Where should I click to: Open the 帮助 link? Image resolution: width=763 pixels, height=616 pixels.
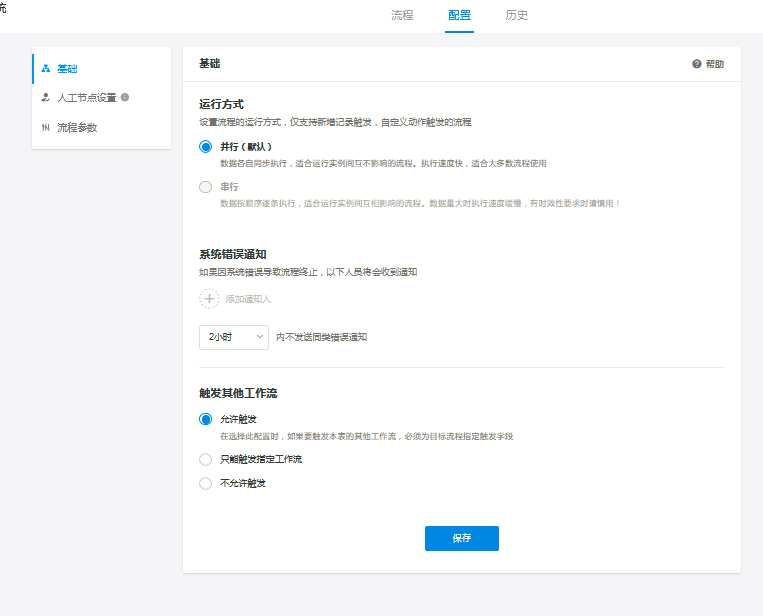[715, 64]
